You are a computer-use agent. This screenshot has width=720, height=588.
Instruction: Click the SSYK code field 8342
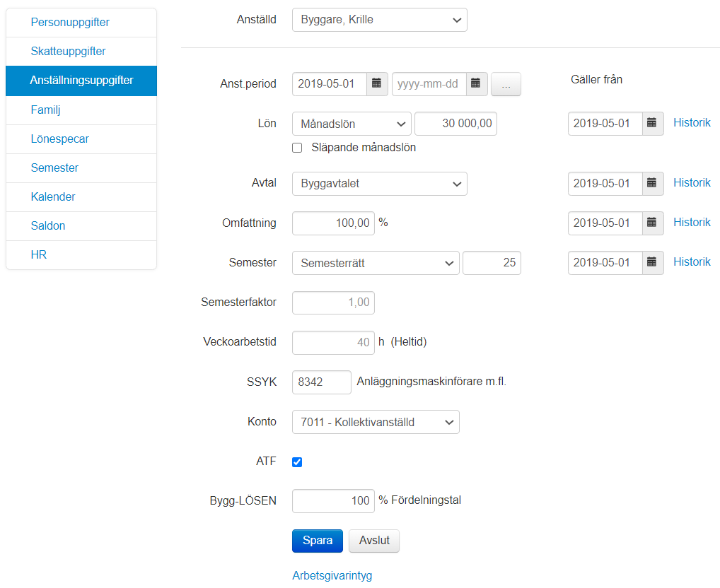[321, 382]
